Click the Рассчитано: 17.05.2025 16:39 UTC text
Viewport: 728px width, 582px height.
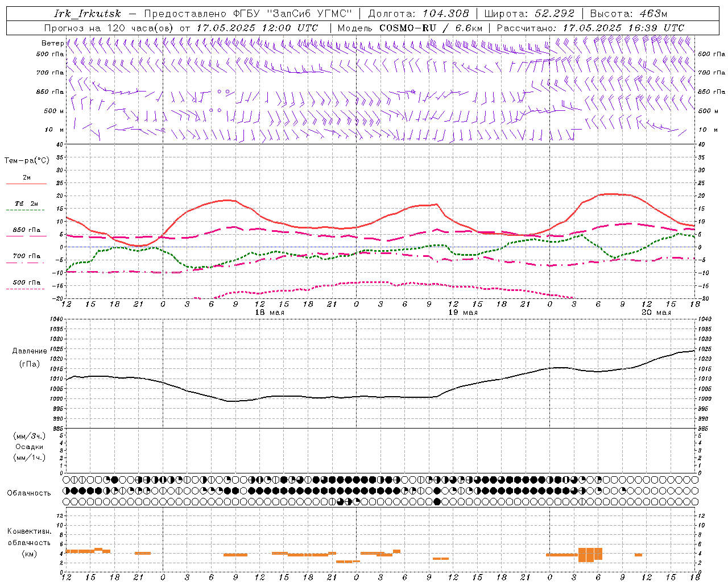590,28
